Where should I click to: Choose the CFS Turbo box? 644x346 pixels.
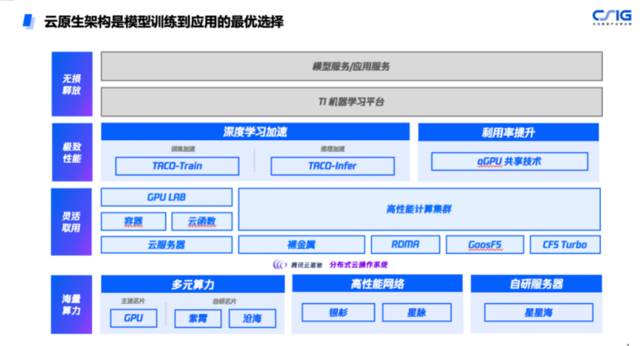pyautogui.click(x=564, y=245)
